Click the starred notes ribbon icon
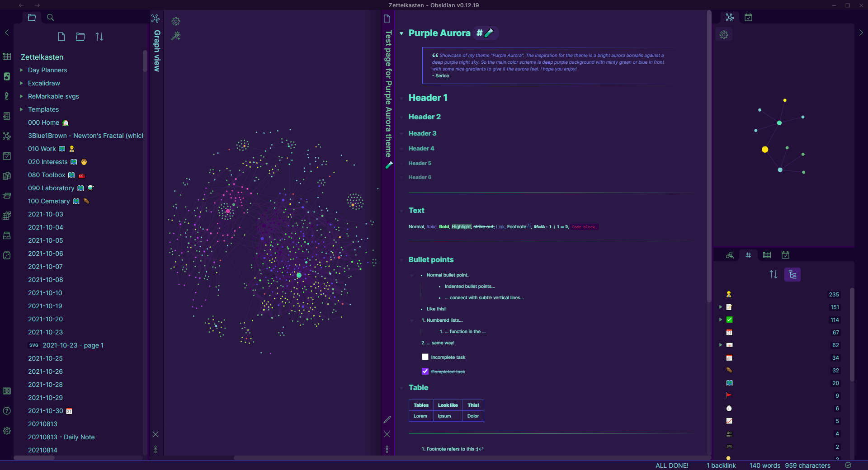The height and width of the screenshot is (470, 868). 7,76
